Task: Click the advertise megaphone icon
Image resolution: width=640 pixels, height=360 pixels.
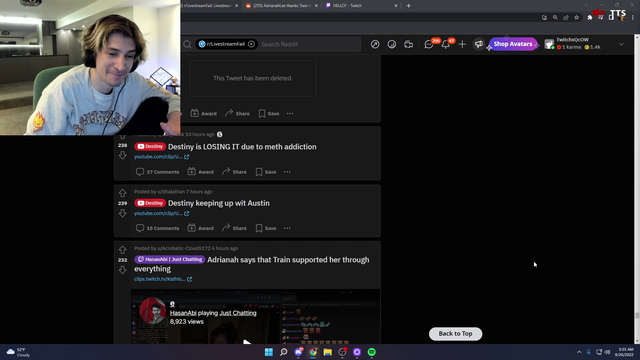Action: pos(478,44)
